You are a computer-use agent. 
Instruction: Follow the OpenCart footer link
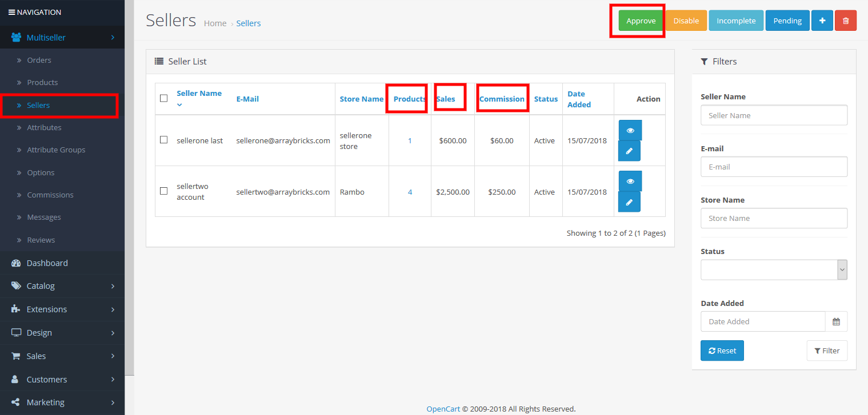[443, 409]
